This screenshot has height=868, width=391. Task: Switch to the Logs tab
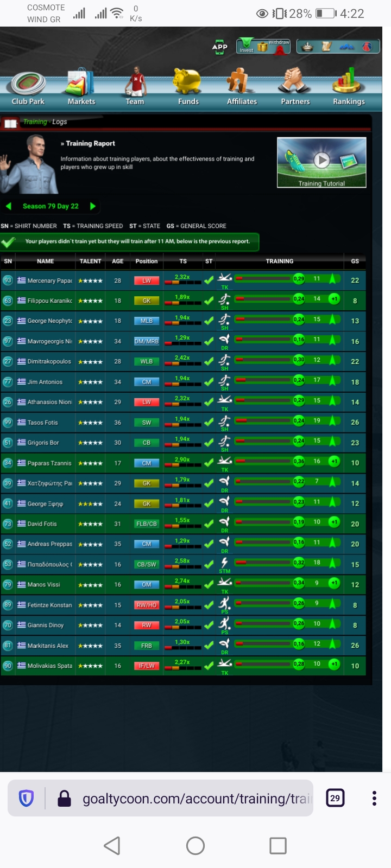(60, 122)
